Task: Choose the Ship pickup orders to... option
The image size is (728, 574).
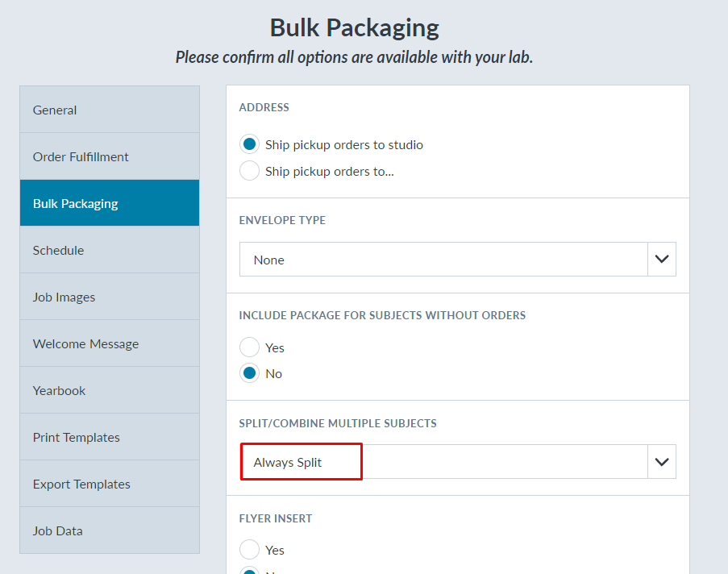Action: [x=249, y=171]
